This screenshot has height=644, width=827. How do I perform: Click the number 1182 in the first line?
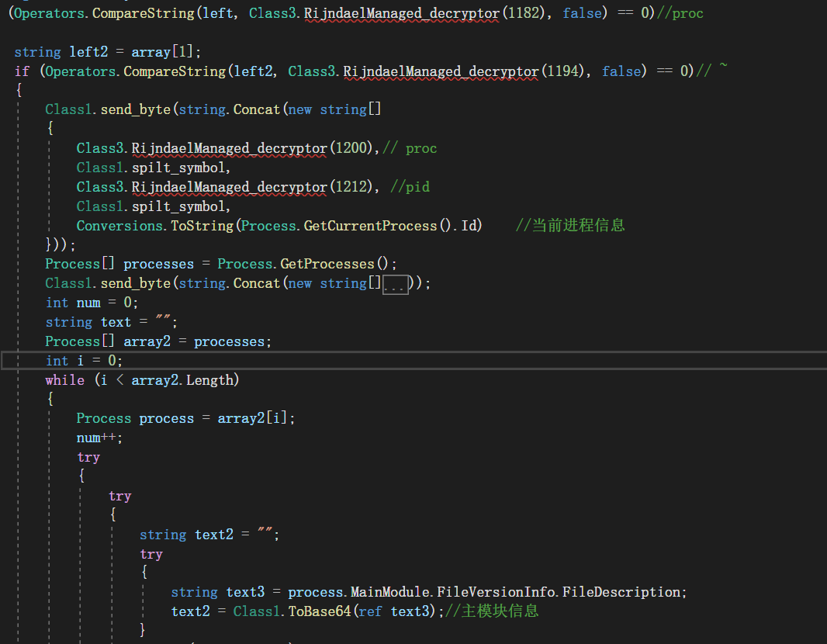pyautogui.click(x=524, y=12)
